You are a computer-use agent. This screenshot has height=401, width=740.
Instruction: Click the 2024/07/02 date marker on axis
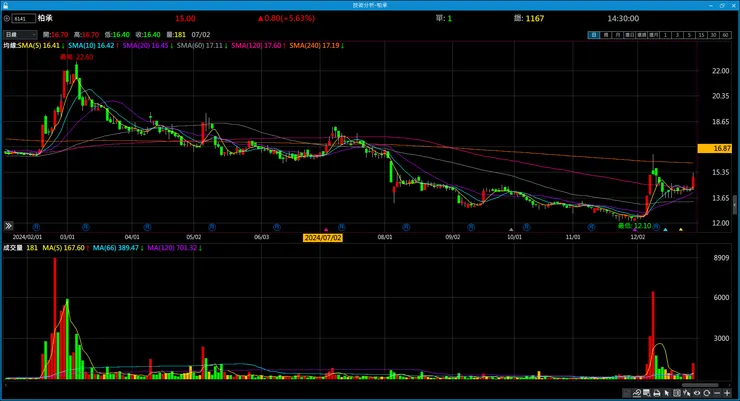click(322, 237)
